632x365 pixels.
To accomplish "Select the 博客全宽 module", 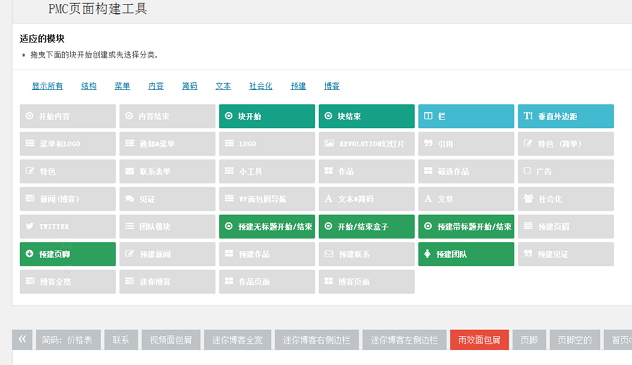I will pyautogui.click(x=68, y=281).
